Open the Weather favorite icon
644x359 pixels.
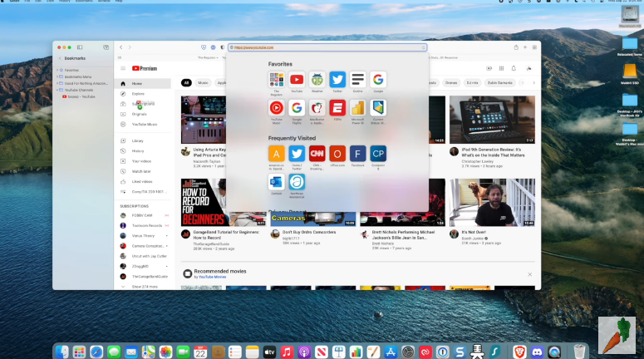click(317, 80)
